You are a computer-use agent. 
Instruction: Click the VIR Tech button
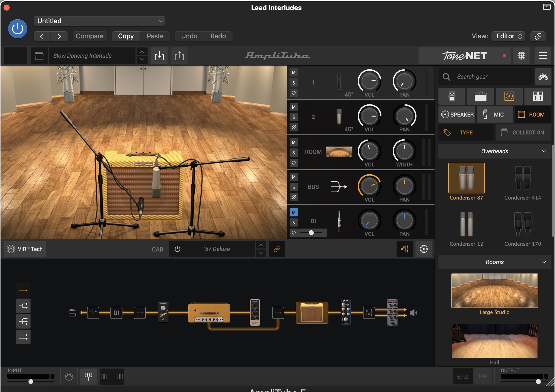(x=25, y=249)
